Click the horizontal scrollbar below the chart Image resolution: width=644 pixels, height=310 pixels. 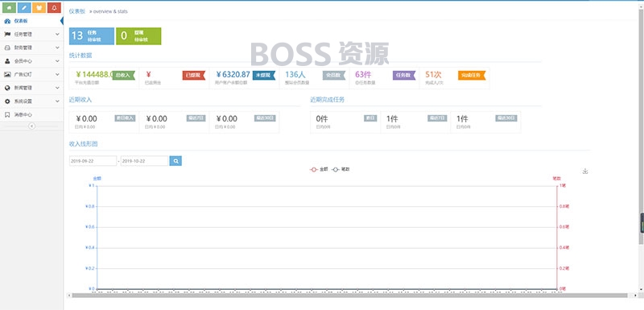(349, 296)
